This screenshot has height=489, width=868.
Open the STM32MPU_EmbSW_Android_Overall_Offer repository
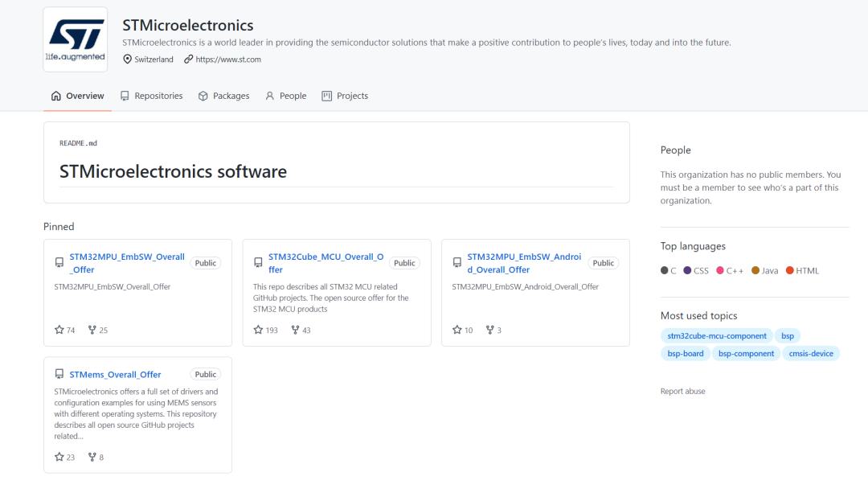point(524,263)
